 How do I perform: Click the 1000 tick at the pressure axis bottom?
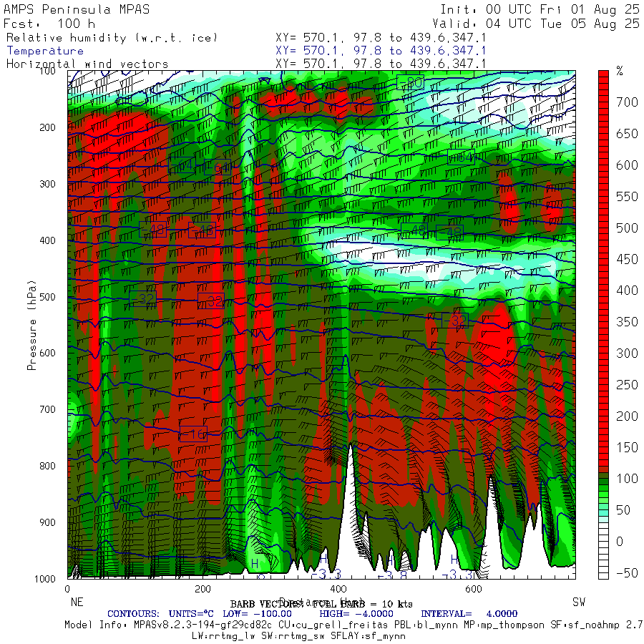[x=44, y=579]
